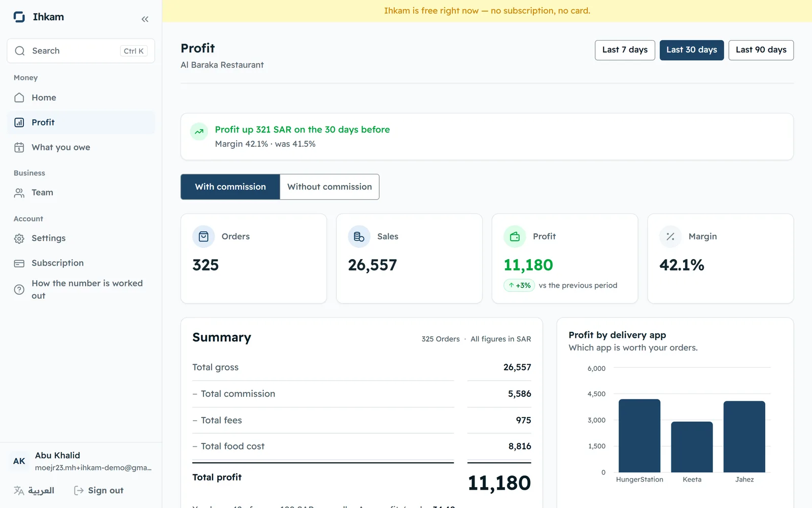Click the search magnifier icon
The width and height of the screenshot is (812, 508).
pos(20,51)
